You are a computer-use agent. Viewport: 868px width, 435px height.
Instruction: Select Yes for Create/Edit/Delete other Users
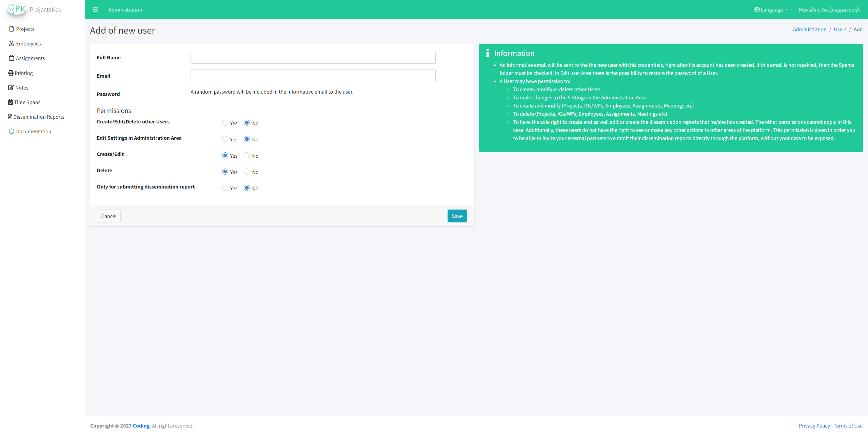tap(225, 123)
